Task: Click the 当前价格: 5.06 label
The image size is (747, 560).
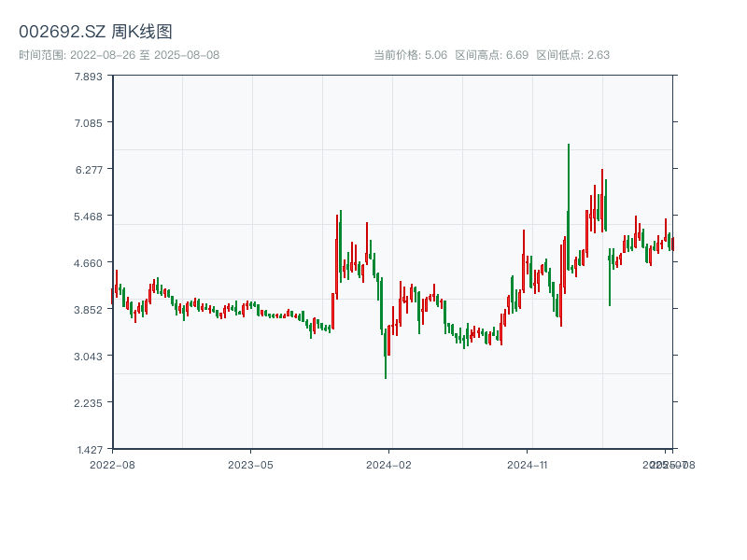Action: [411, 55]
